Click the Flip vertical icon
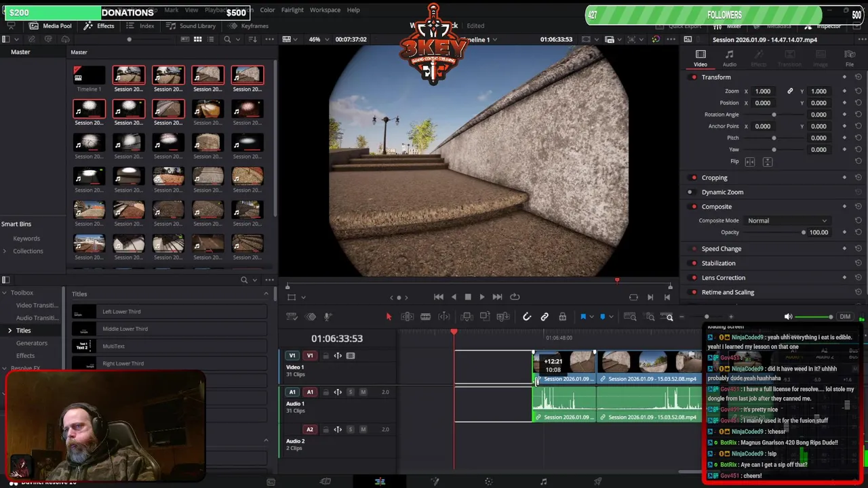The width and height of the screenshot is (868, 488). click(768, 162)
